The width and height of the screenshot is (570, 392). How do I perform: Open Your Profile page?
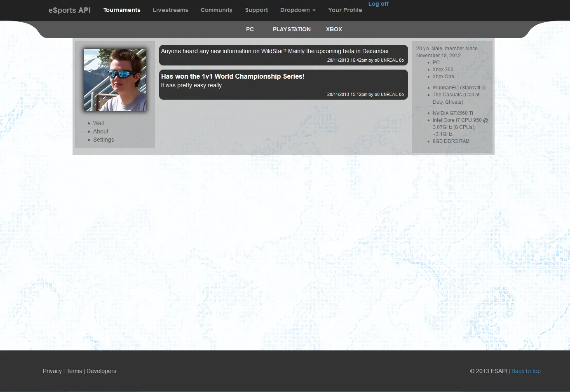(345, 10)
